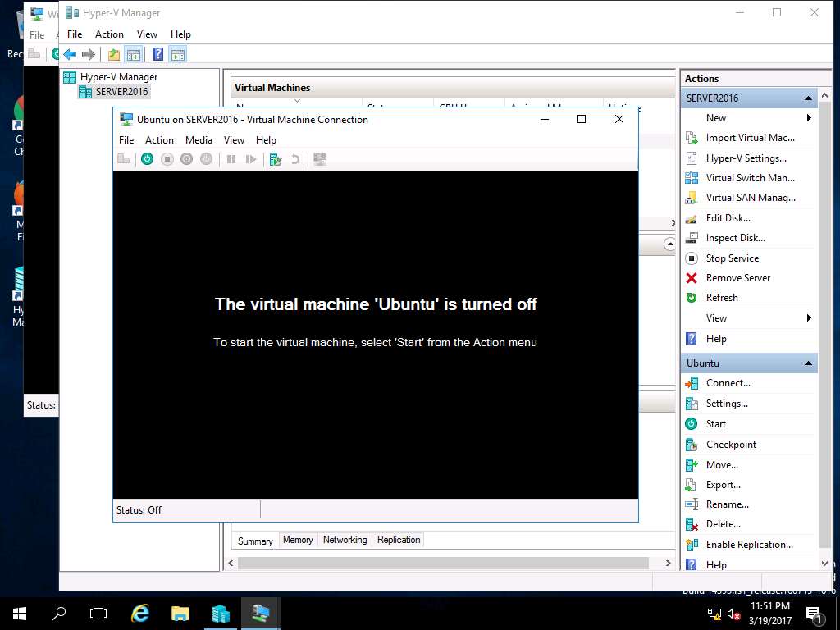Screen dimensions: 840x630
Task: Click horizontal scrollbar below details tabs
Action: pyautogui.click(x=443, y=563)
